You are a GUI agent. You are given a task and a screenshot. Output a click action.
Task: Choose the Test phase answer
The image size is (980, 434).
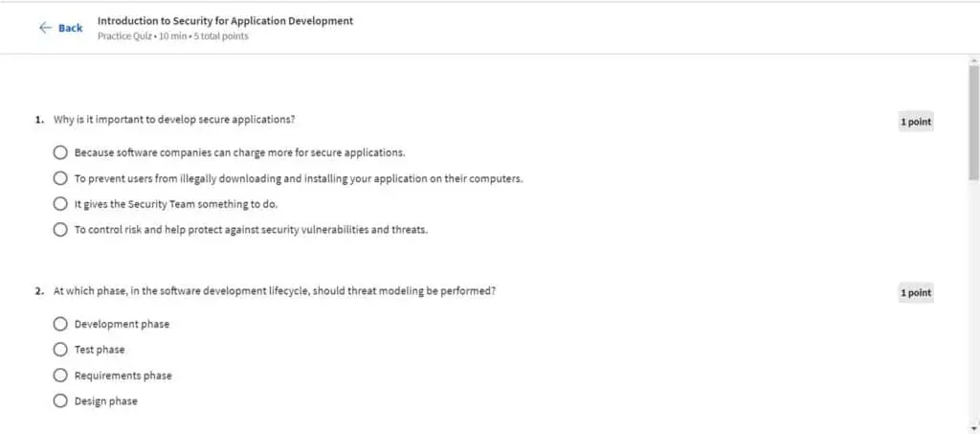[x=60, y=350]
